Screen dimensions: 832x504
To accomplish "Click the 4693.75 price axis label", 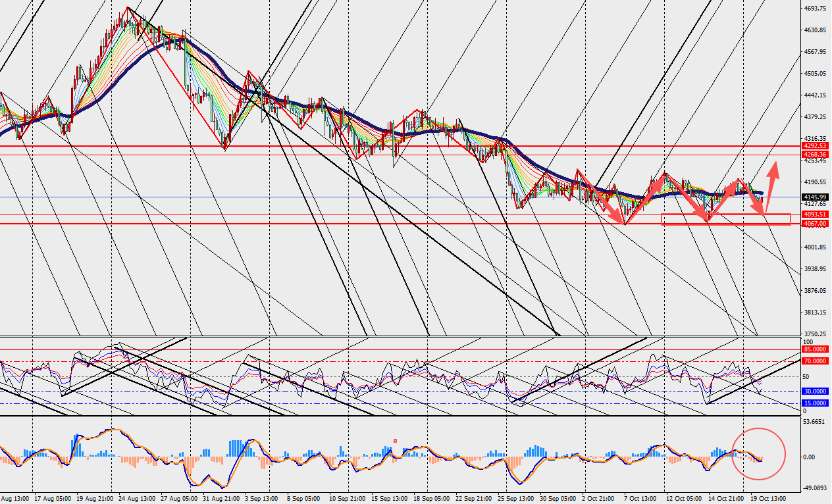I will click(814, 9).
